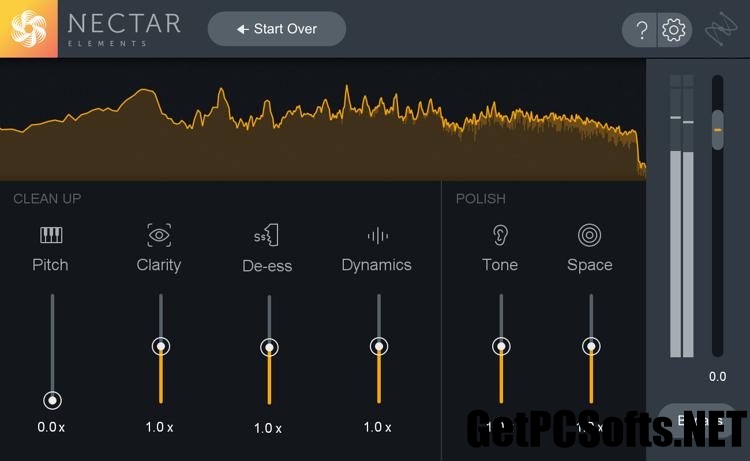Click the Dynamics slider handle

[379, 346]
